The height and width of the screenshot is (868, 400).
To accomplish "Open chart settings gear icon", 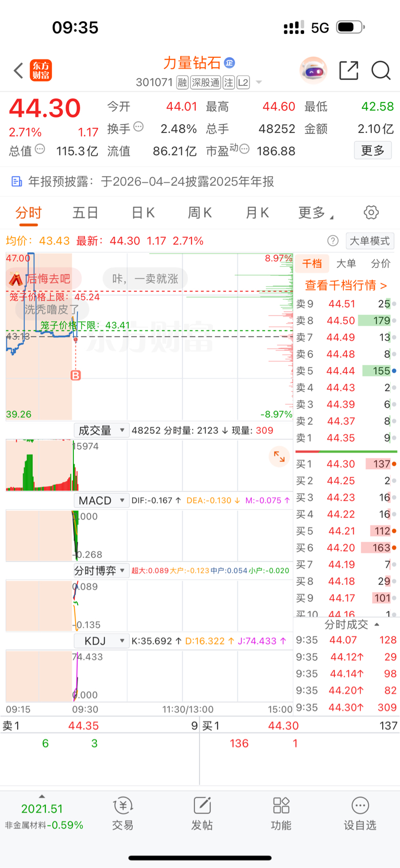I will 371,212.
